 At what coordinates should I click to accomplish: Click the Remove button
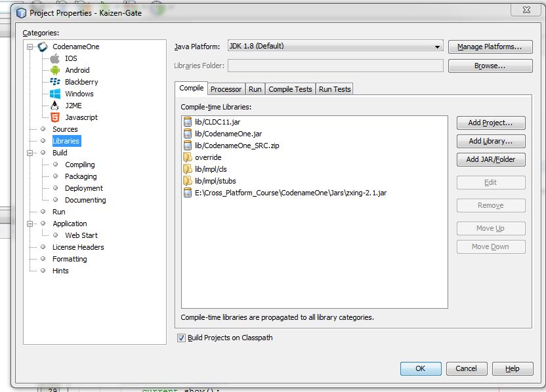(x=491, y=206)
